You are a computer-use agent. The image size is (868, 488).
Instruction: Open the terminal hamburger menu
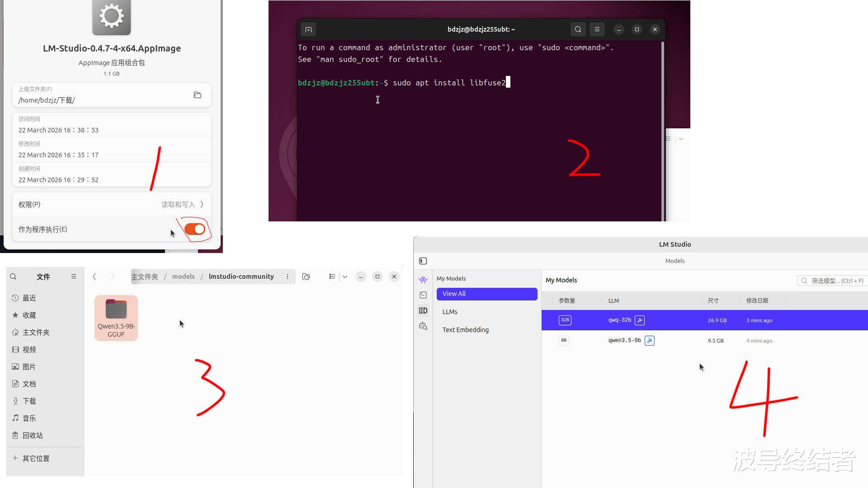(x=597, y=29)
